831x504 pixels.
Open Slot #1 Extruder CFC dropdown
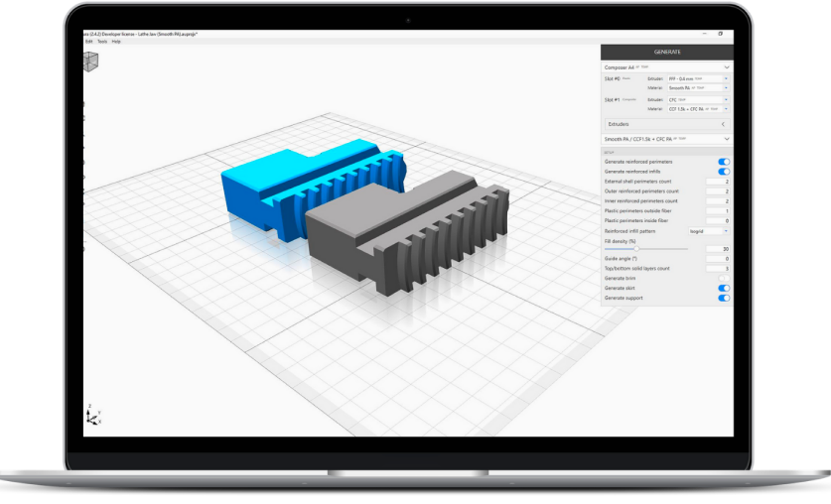point(698,99)
